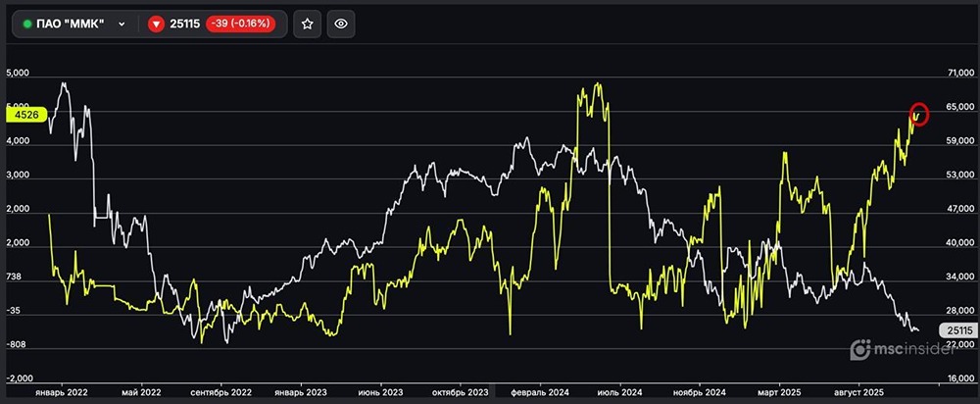Select the май 2022 date label

[x=142, y=393]
